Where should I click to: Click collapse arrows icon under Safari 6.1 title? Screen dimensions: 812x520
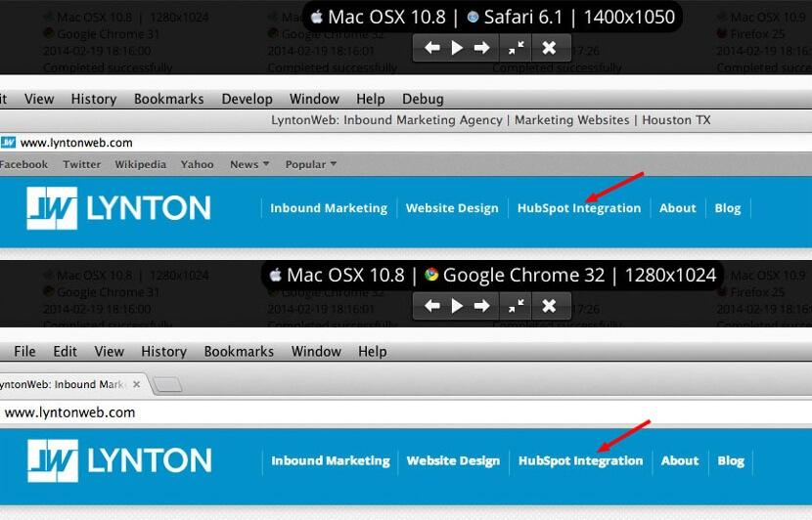click(516, 48)
